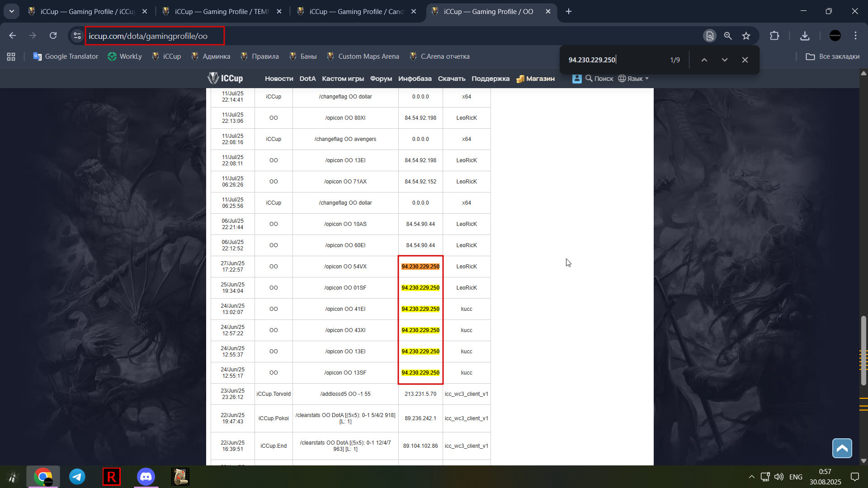
Task: Open the DotA menu item
Action: (307, 78)
